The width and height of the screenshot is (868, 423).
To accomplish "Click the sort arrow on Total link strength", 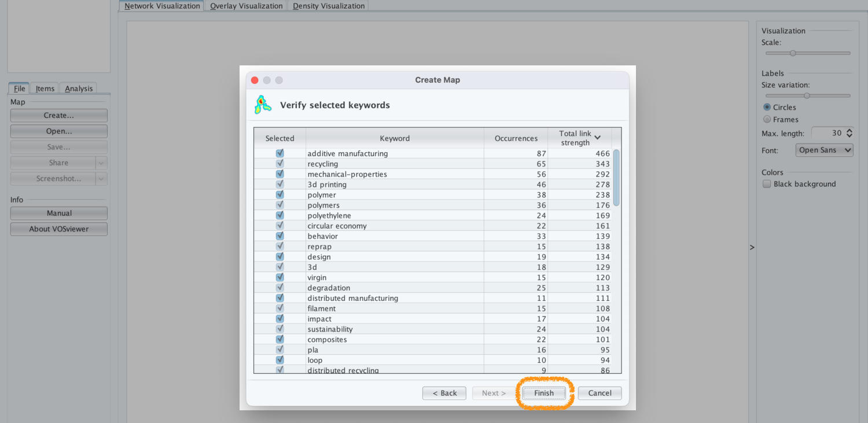I will [598, 138].
